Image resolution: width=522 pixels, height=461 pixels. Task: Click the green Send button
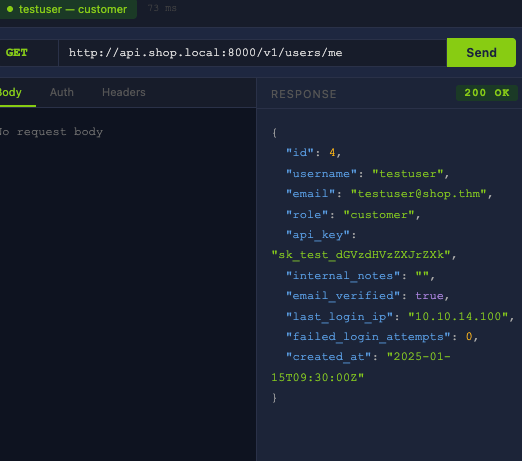click(x=481, y=53)
